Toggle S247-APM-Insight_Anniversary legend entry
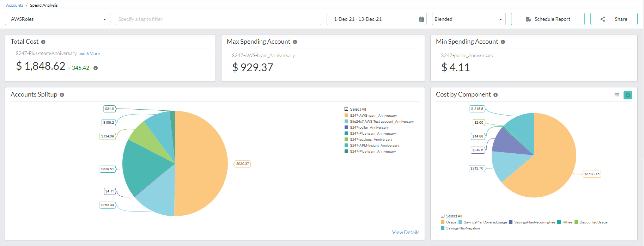This screenshot has width=644, height=246. (x=372, y=145)
